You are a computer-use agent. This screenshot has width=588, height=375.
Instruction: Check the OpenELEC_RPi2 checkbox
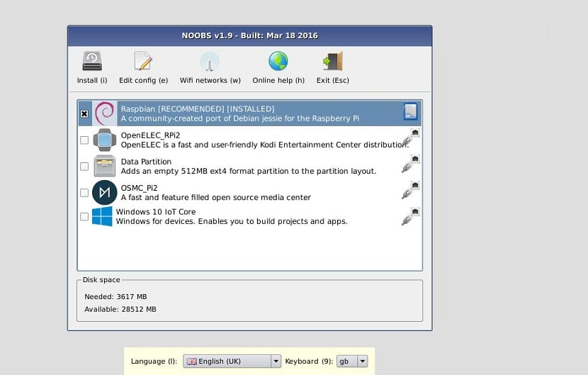coord(84,140)
